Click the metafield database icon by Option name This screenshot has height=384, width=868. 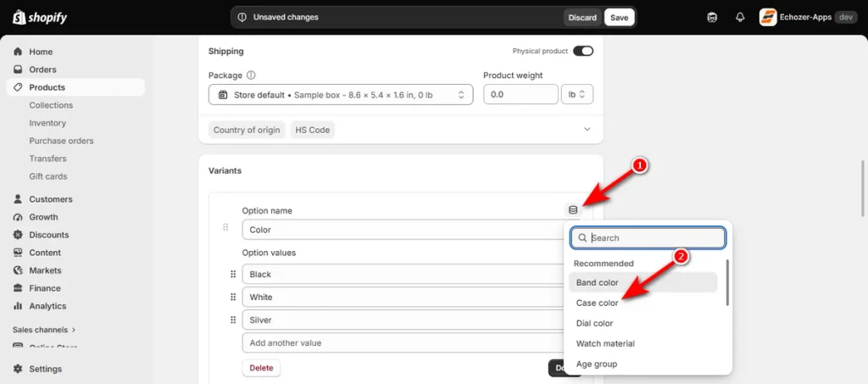[573, 209]
